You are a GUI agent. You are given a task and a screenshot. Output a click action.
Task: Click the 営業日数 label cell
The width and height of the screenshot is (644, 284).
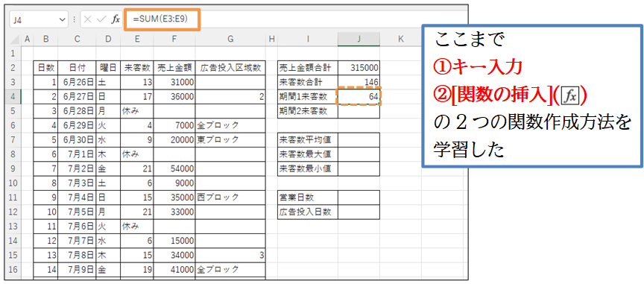(308, 198)
